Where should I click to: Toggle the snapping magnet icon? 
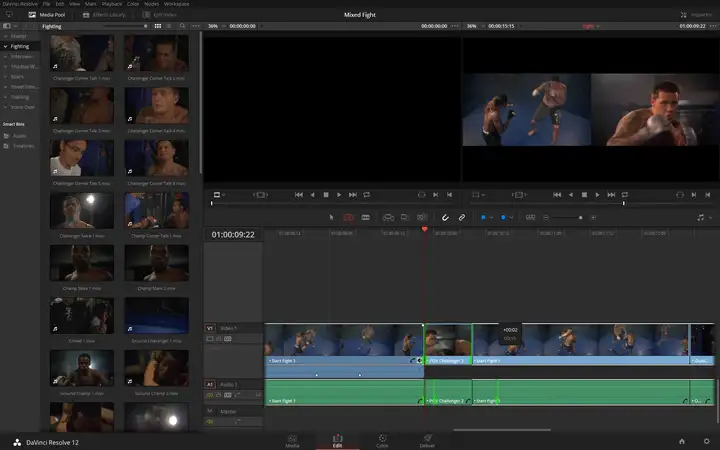(x=445, y=217)
